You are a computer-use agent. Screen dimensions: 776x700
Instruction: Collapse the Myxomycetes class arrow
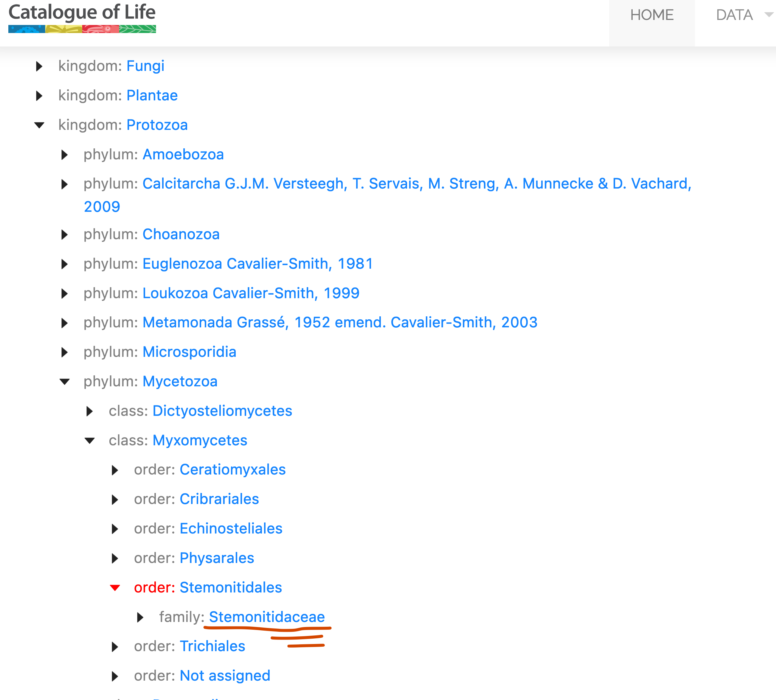tap(89, 441)
